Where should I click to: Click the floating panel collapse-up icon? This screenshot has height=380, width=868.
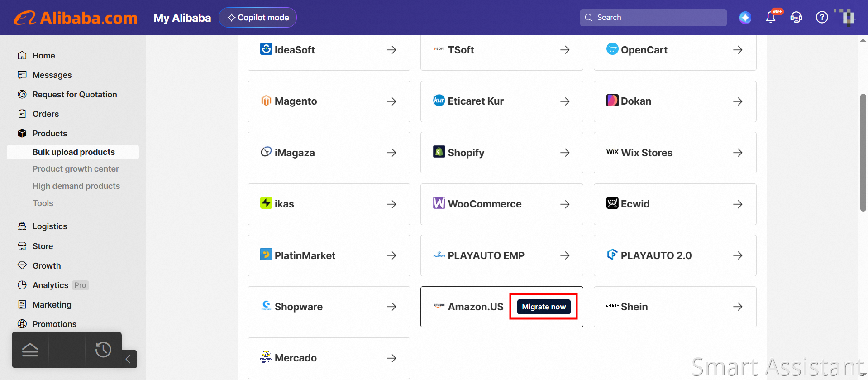point(30,350)
